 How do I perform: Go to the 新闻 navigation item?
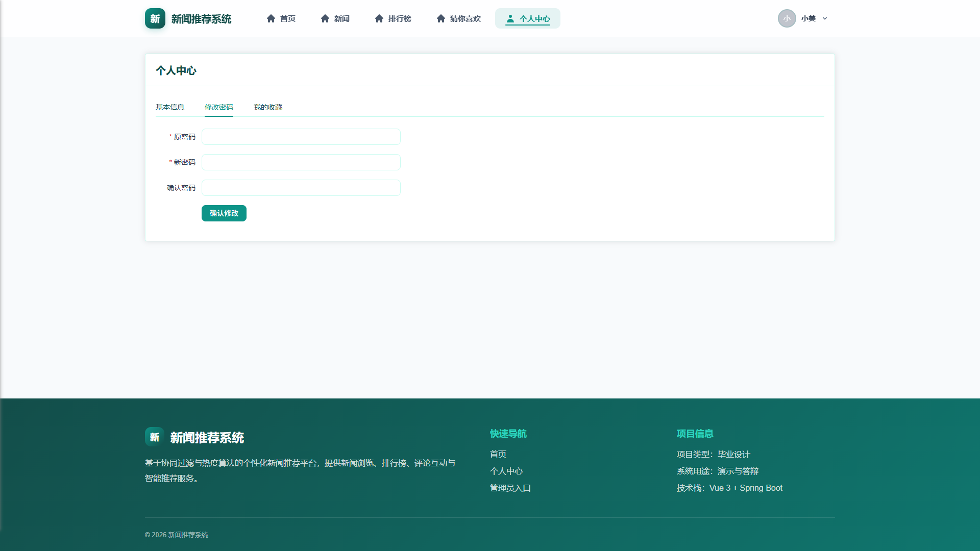[335, 18]
